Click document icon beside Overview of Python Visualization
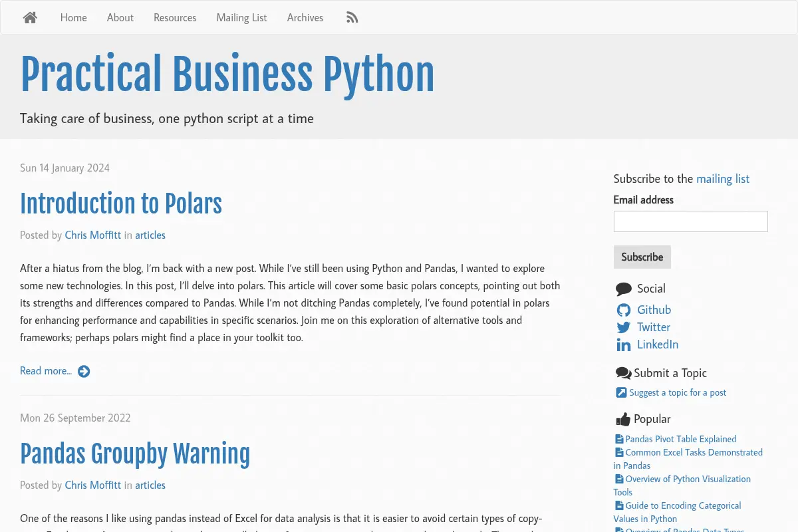This screenshot has width=798, height=532. click(619, 479)
